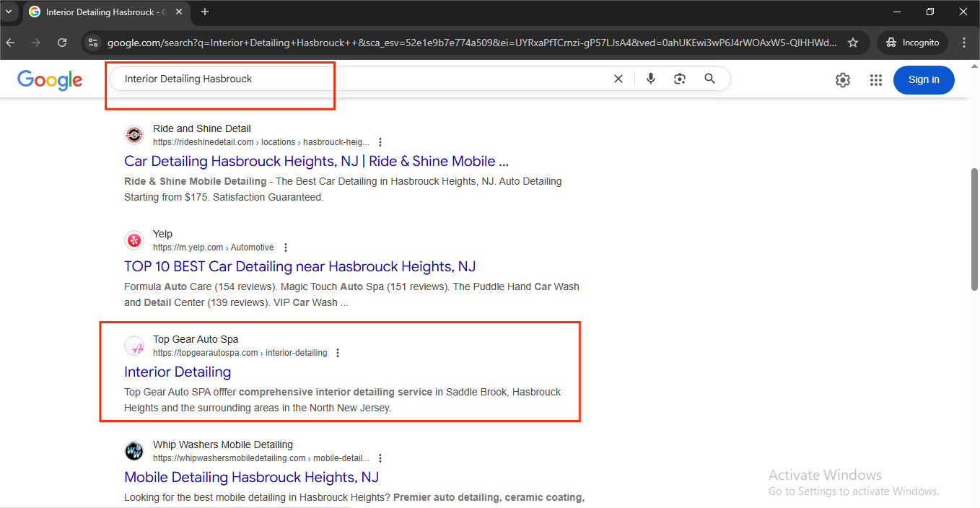The height and width of the screenshot is (508, 980).
Task: Open the Google apps grid
Action: [x=876, y=80]
